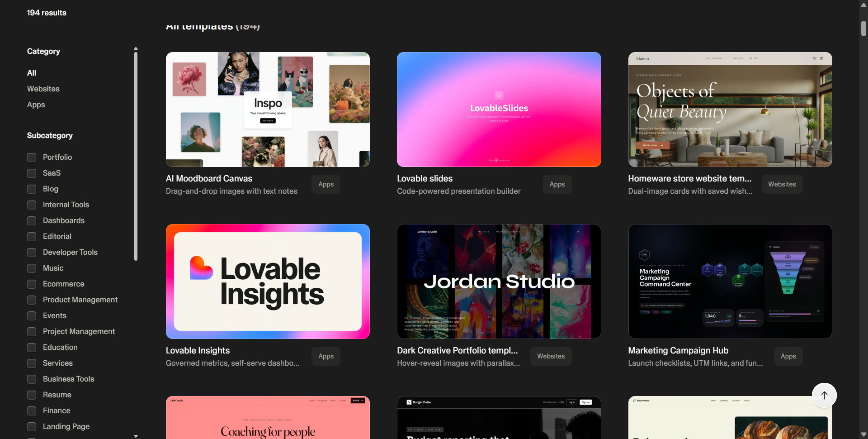Open the LovableSlides gradient thumbnail
Viewport: 868px width, 439px height.
[499, 110]
